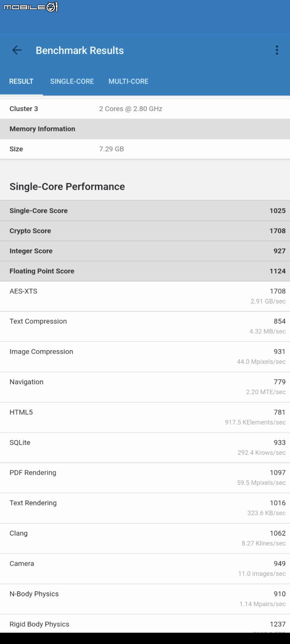Select the Integer Score row
This screenshot has width=290, height=644.
145,251
